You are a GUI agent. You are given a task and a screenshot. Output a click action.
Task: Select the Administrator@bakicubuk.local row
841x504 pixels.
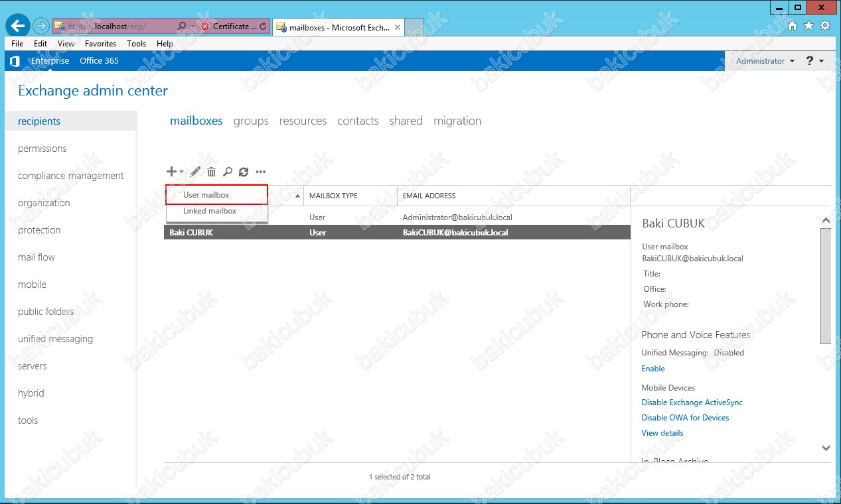(397, 218)
